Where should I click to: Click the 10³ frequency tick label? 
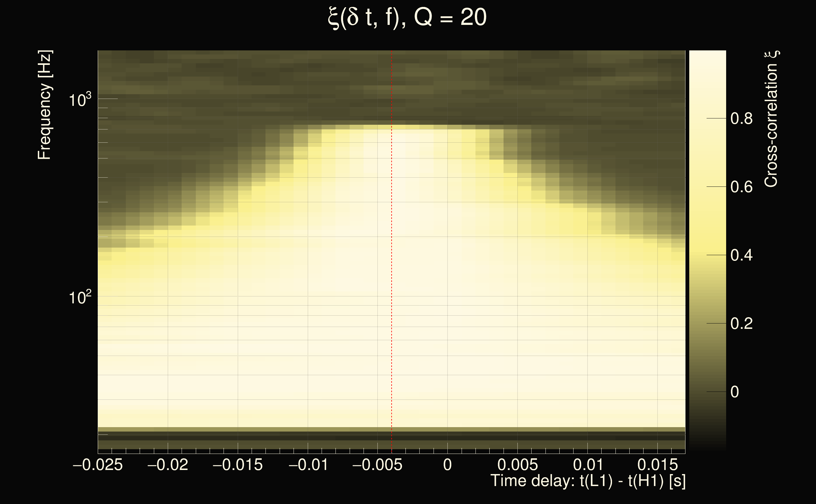(x=80, y=100)
